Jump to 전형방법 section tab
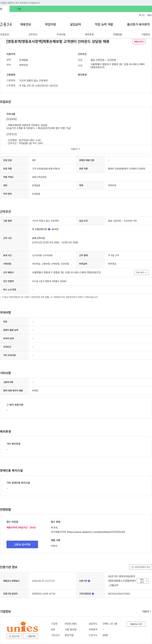The width and height of the screenshot is (152, 644). tap(117, 35)
